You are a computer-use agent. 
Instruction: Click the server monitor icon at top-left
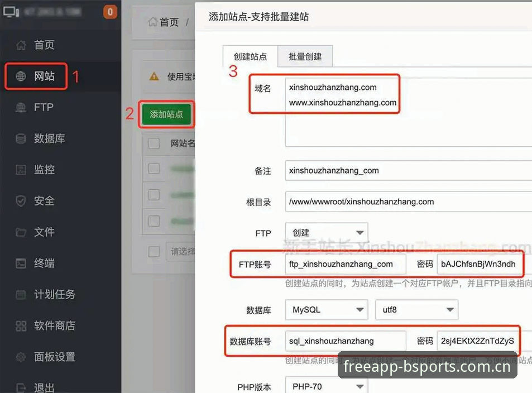pos(11,12)
